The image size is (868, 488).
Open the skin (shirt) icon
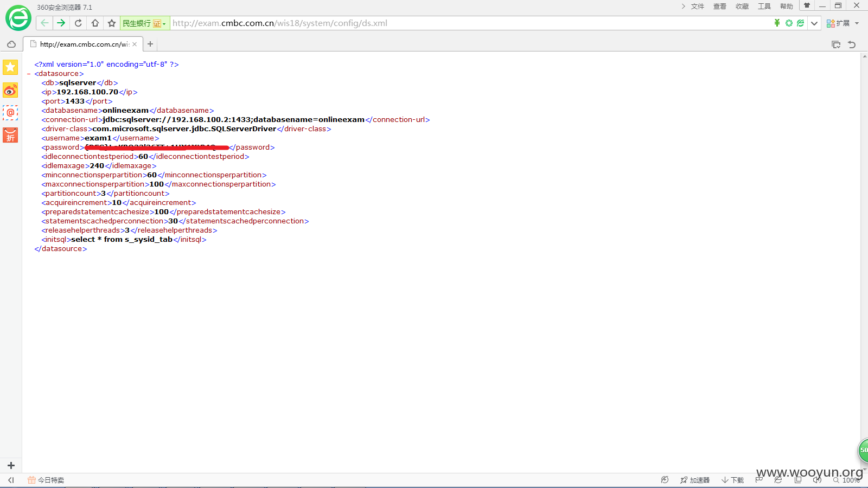pyautogui.click(x=807, y=5)
